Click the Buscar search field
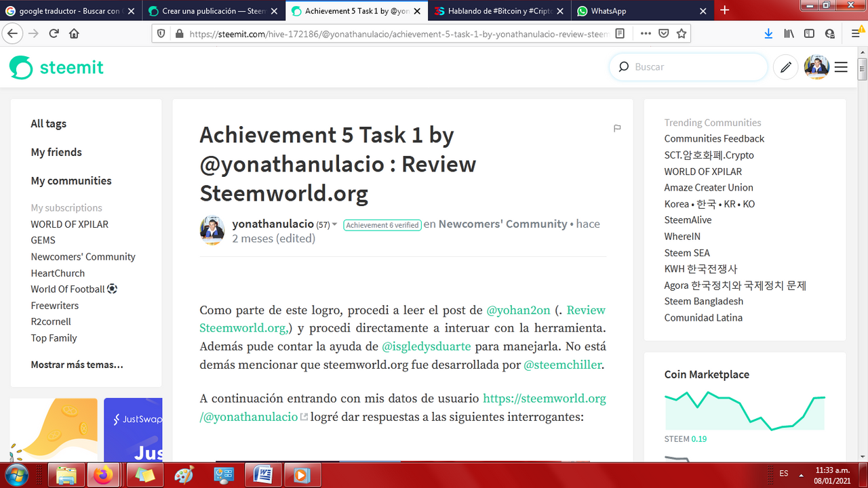The width and height of the screenshot is (868, 488). point(688,67)
